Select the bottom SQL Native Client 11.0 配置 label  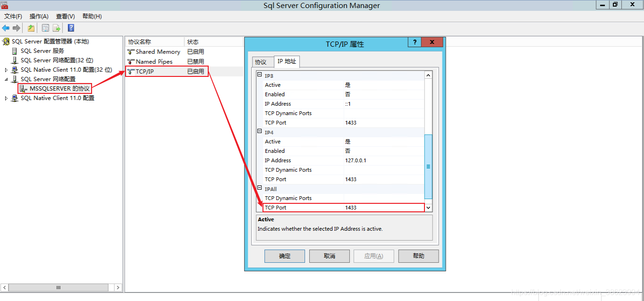(x=57, y=98)
